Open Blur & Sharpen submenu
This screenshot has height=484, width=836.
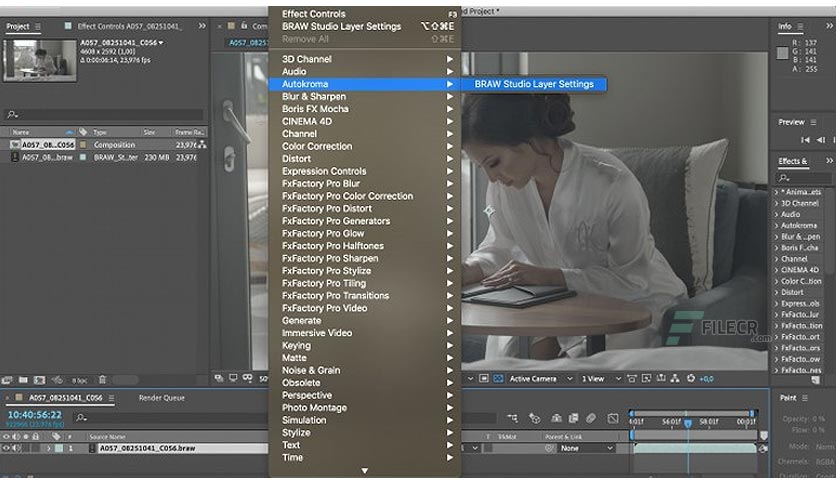tap(365, 96)
